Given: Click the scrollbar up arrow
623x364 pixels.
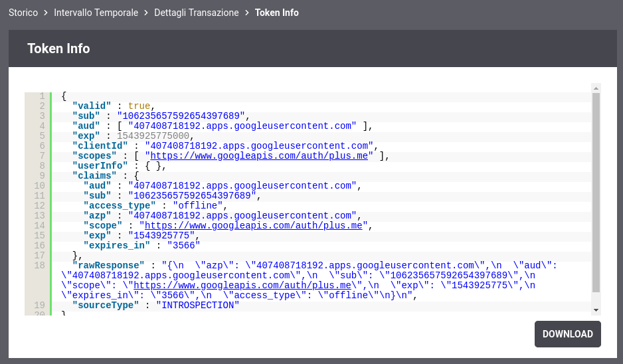Looking at the screenshot, I should pyautogui.click(x=596, y=88).
